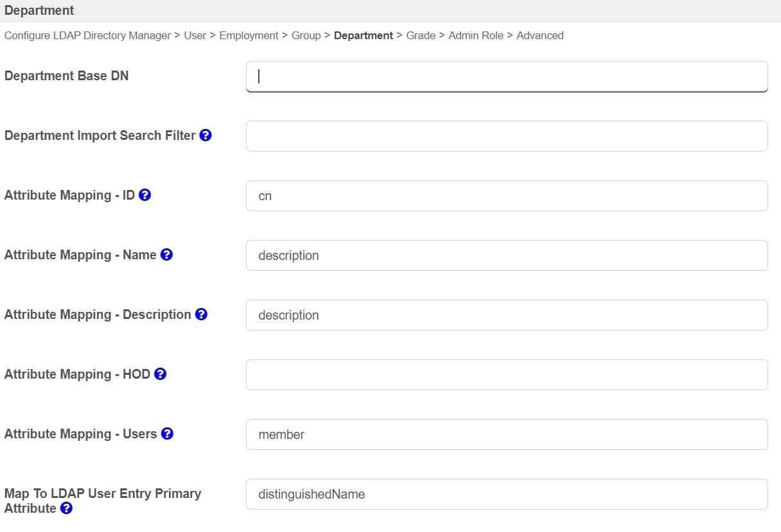Click the Department Import Search Filter input
This screenshot has height=532, width=781.
(506, 136)
